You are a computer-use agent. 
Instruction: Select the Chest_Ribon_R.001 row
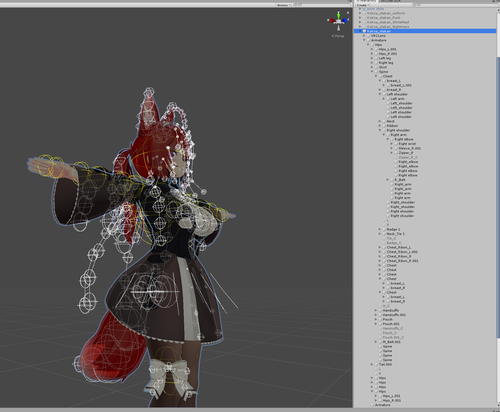(x=425, y=261)
